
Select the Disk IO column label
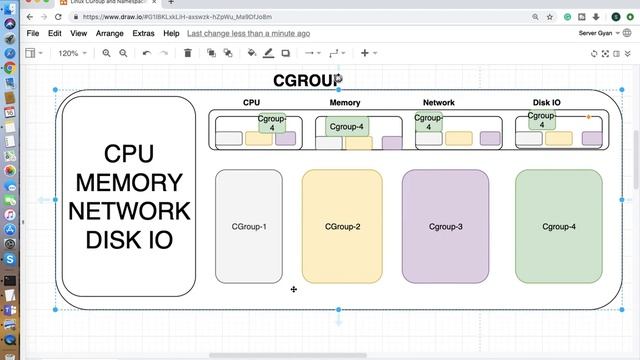tap(547, 102)
